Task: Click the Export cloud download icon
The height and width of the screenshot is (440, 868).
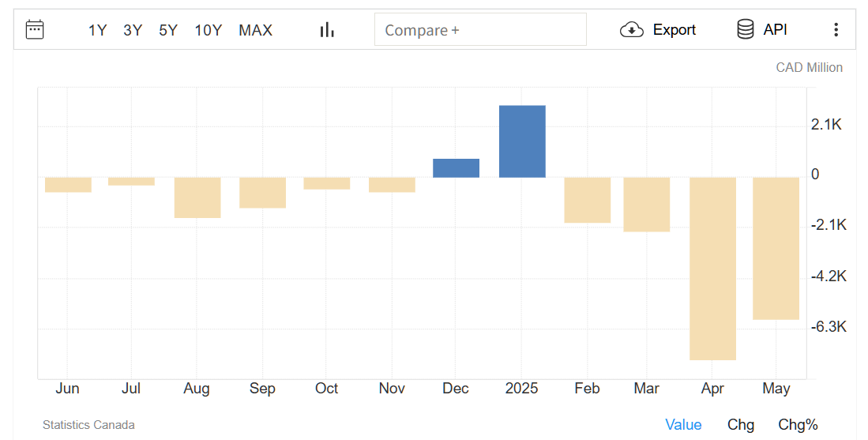Action: 632,30
